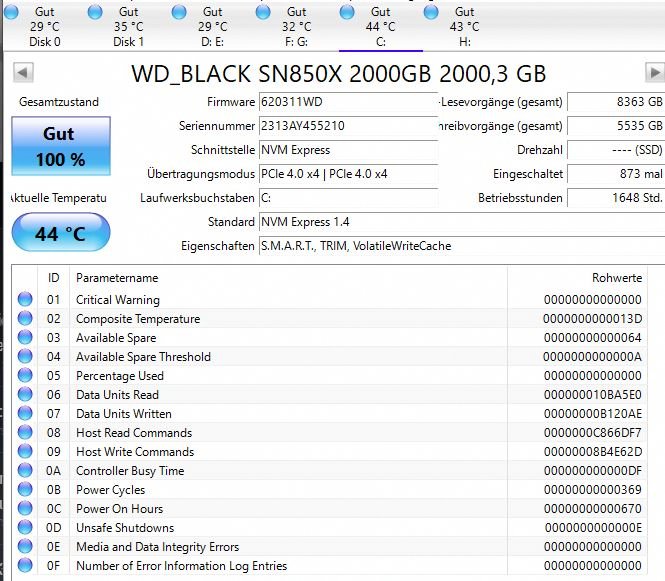Click the 44 °C temperature button
This screenshot has width=665, height=581.
(x=61, y=232)
